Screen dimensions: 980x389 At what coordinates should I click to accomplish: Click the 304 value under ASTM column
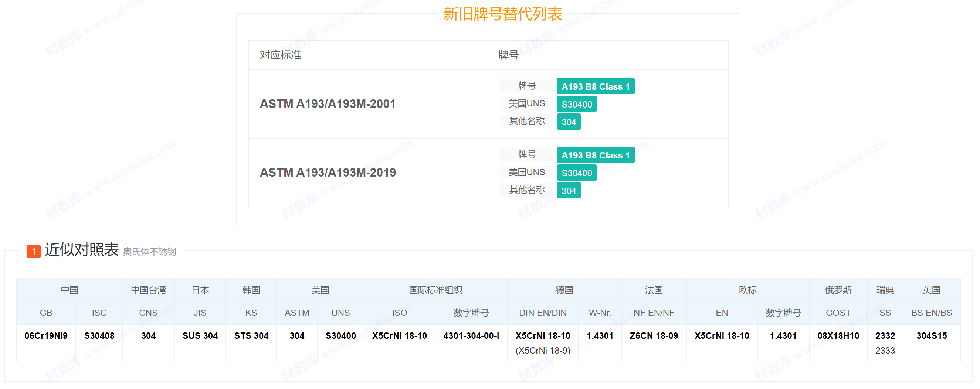(297, 336)
